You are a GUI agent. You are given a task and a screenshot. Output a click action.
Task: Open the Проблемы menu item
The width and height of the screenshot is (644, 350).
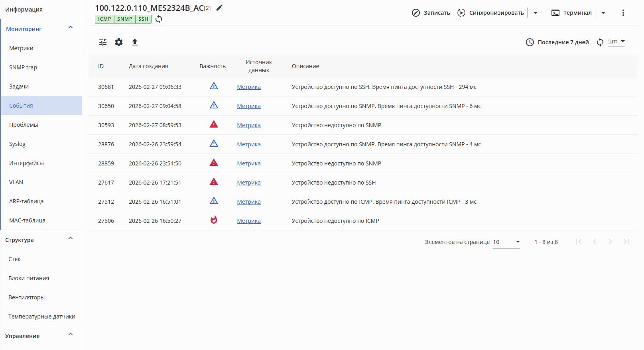24,125
